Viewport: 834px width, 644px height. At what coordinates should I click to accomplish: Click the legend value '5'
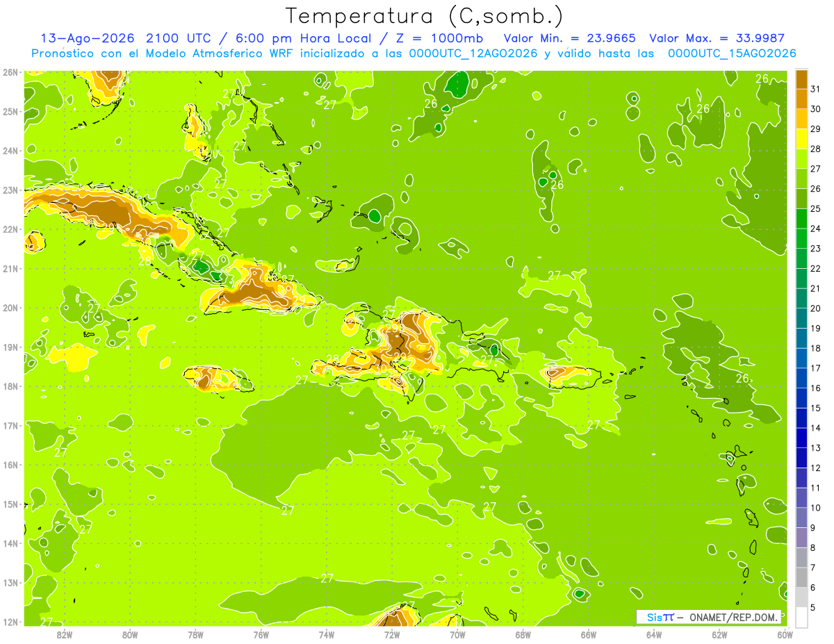pos(812,607)
